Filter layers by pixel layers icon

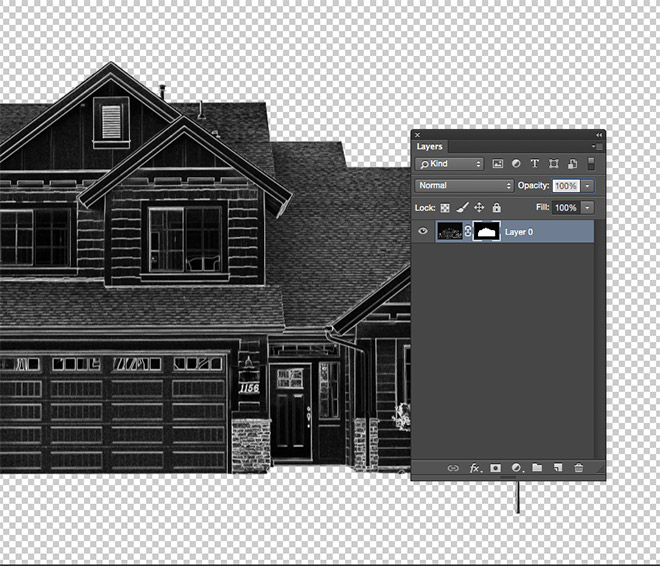pos(498,164)
